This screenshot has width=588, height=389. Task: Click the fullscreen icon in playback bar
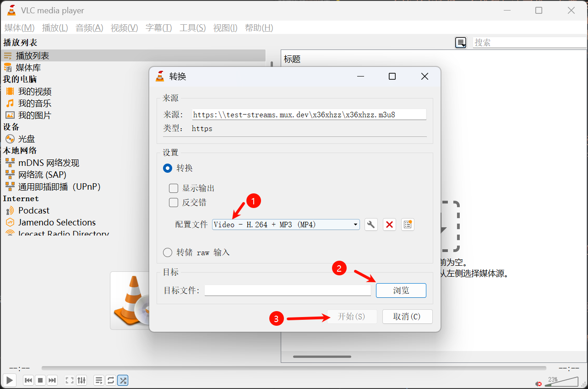pos(69,380)
